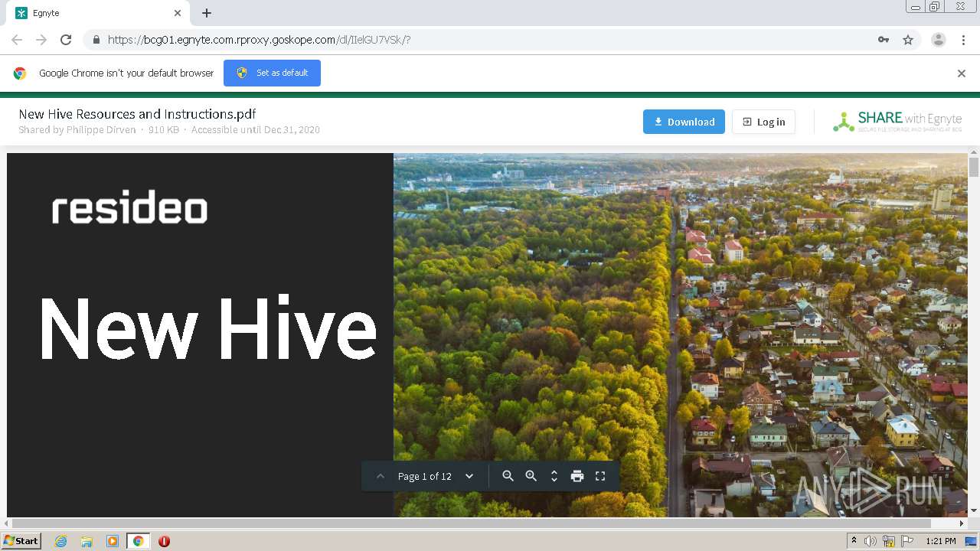Viewport: 980px width, 551px height.
Task: Open red security app in taskbar
Action: point(164,541)
